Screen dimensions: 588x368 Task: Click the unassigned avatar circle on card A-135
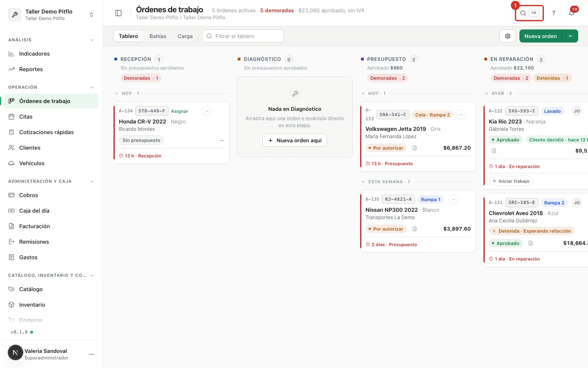click(454, 199)
